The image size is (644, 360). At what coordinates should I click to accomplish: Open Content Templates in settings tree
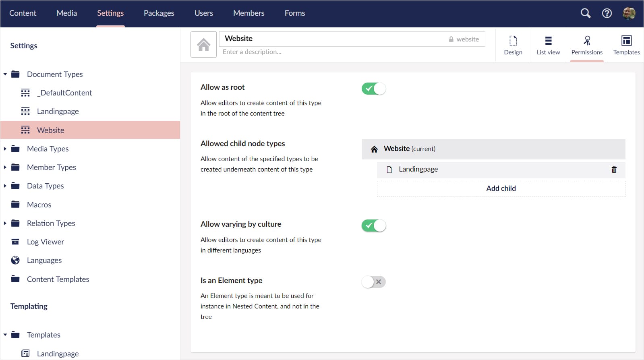click(x=58, y=279)
